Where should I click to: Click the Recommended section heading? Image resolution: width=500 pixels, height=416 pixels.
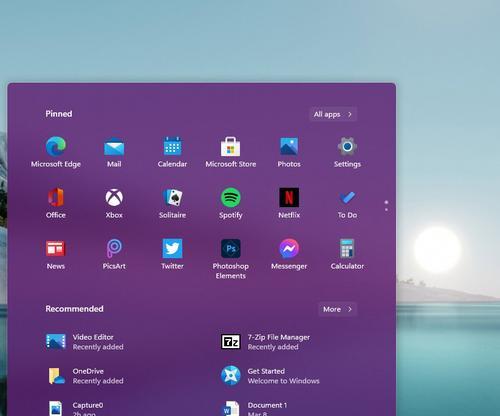74,309
